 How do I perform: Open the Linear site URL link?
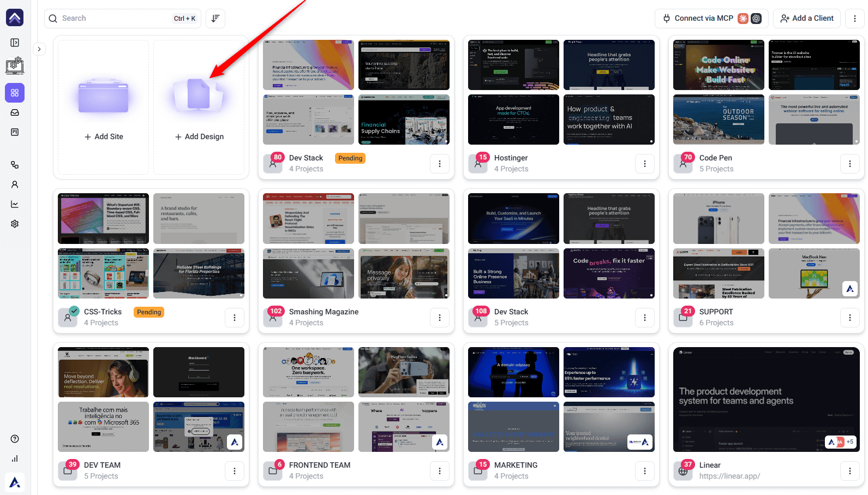[729, 476]
